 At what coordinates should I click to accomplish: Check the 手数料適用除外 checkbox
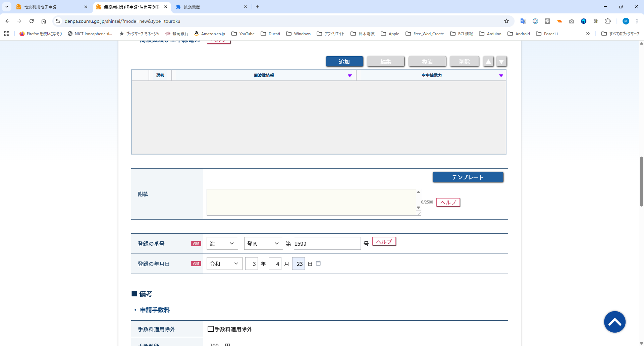(x=211, y=329)
